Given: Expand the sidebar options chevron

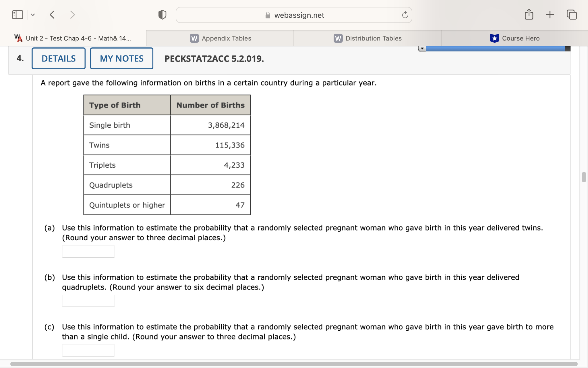Looking at the screenshot, I should pyautogui.click(x=33, y=15).
